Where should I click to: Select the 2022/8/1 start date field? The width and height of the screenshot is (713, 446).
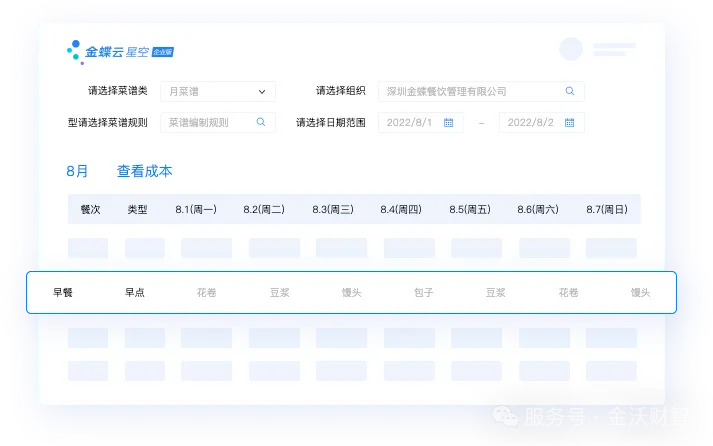421,122
